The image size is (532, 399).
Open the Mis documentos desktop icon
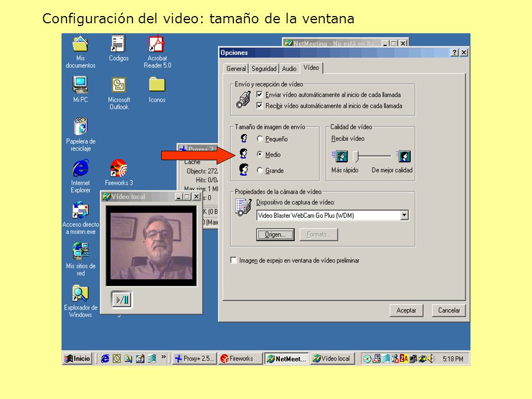80,52
